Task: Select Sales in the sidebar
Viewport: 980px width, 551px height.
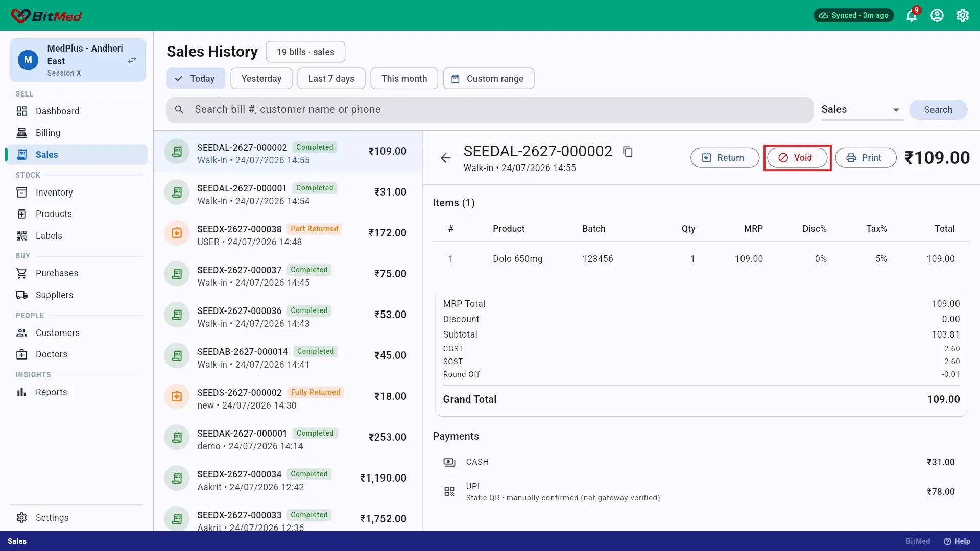Action: click(x=77, y=155)
